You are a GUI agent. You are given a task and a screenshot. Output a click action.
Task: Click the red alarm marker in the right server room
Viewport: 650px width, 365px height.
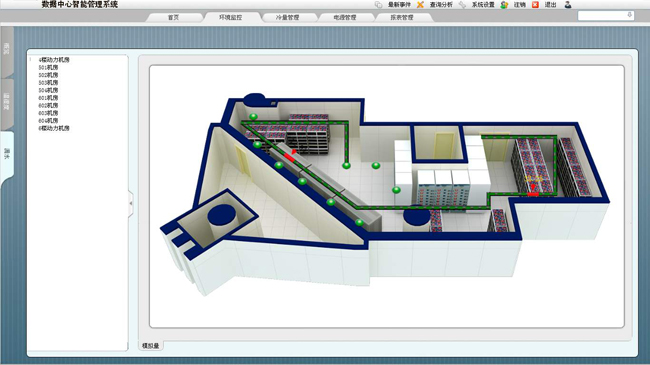[533, 192]
